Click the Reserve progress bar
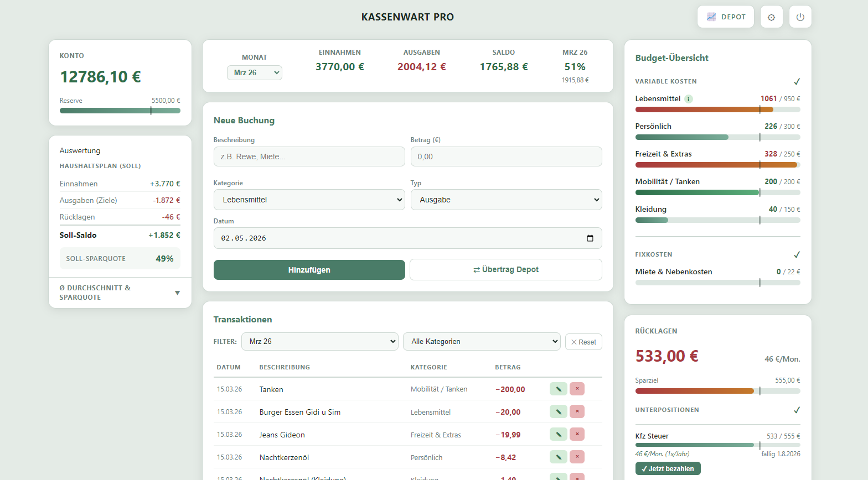 [x=120, y=111]
